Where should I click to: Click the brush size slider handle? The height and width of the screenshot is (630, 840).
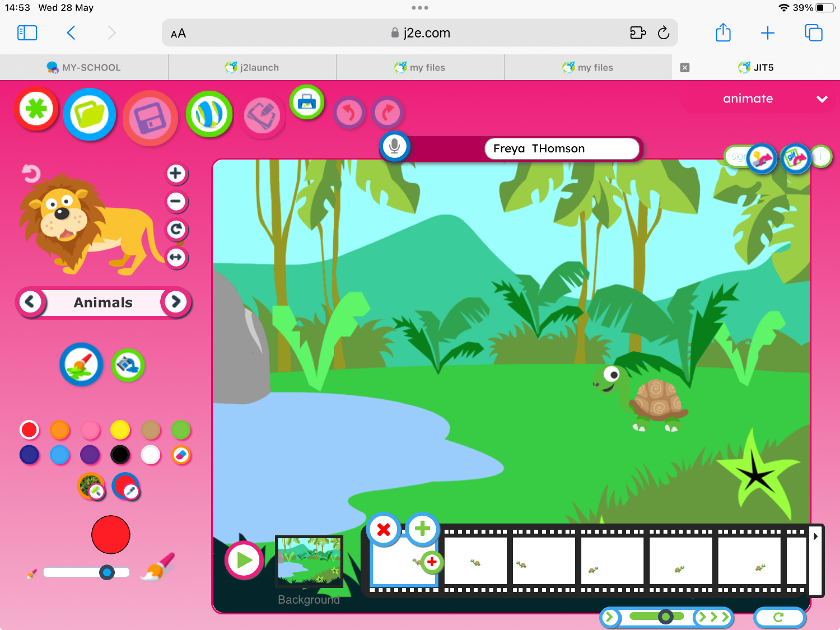point(106,572)
